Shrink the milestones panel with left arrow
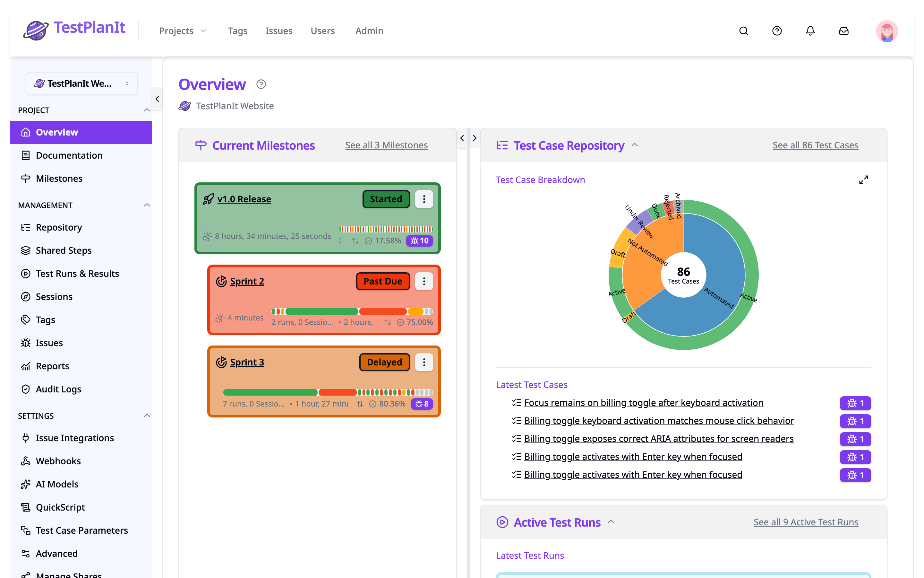Viewport: 924px width, 578px height. 462,138
